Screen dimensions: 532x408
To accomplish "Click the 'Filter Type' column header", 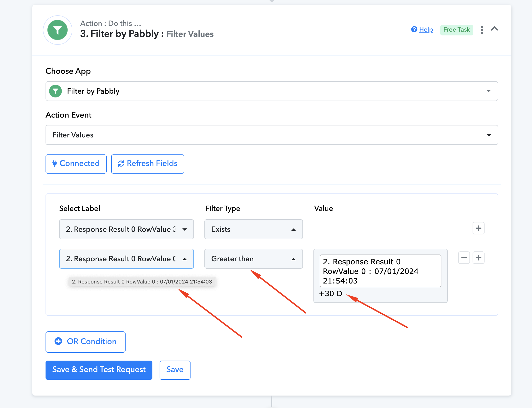I will tap(223, 209).
